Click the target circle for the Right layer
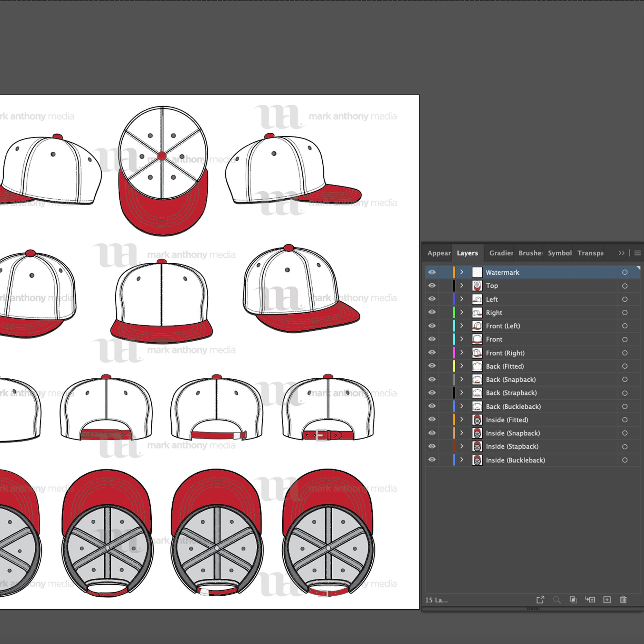644x644 pixels. 625,313
